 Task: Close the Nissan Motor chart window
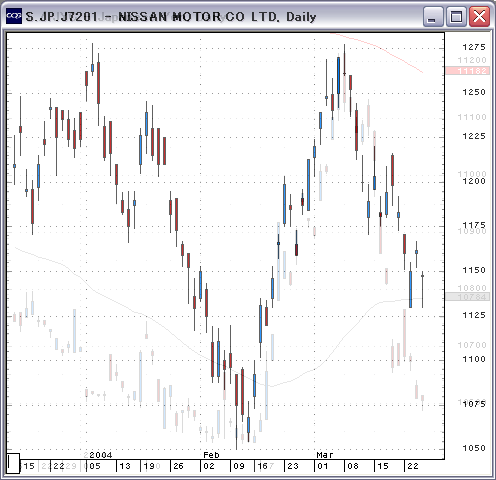[x=480, y=16]
